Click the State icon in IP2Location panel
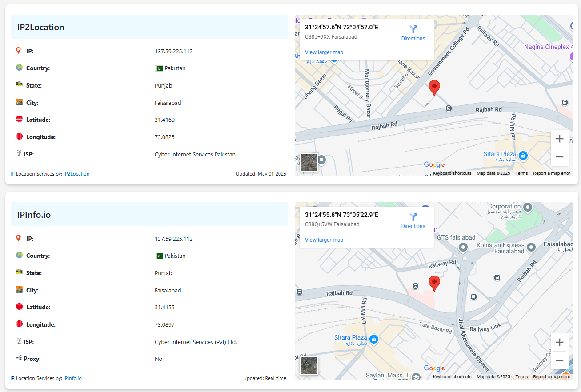Viewport: 581px width, 392px height. [19, 84]
